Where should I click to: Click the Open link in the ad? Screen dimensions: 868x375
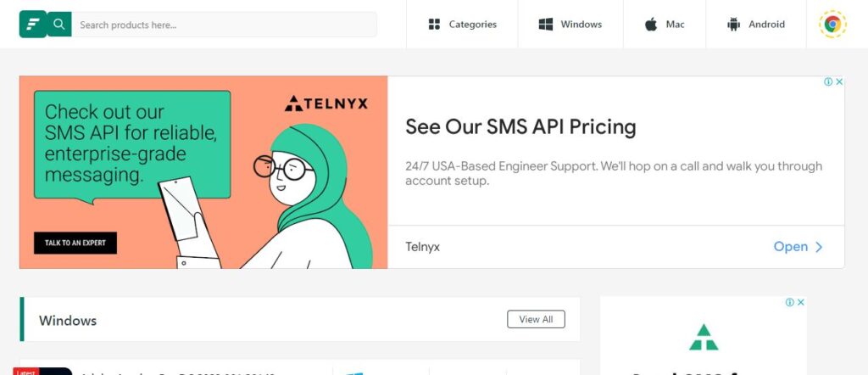(790, 247)
